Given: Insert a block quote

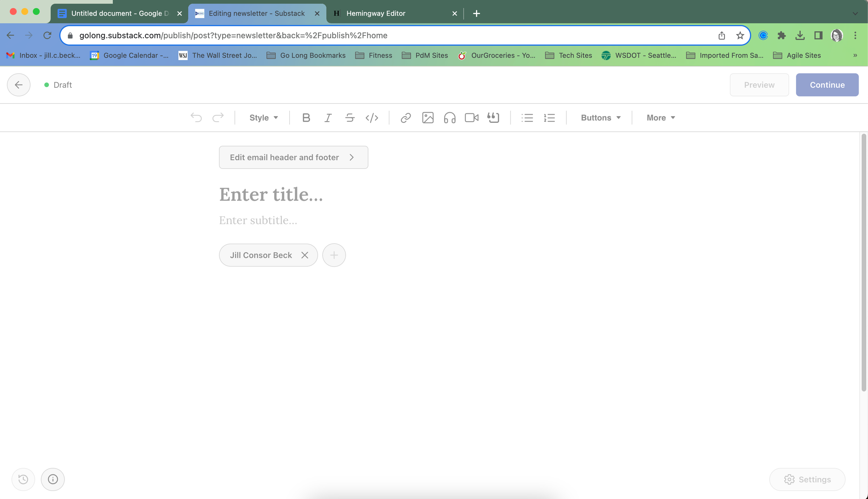Looking at the screenshot, I should [x=493, y=118].
